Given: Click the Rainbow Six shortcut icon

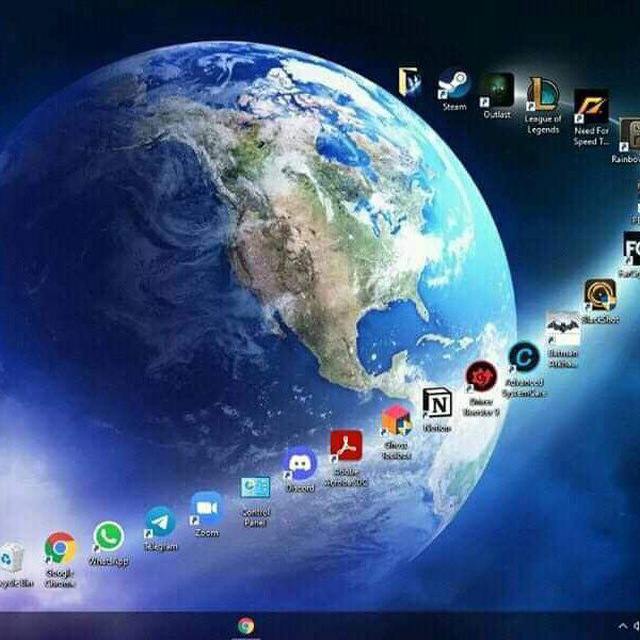Looking at the screenshot, I should [x=629, y=134].
